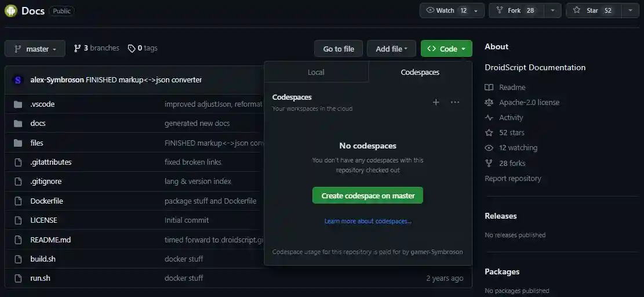Viewport: 644px width, 297px height.
Task: Star the repository with the Star button
Action: coord(594,10)
